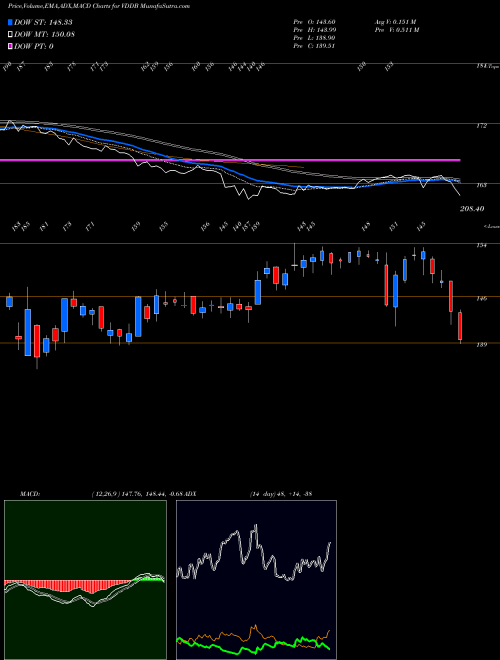Open the MACD histogram chart panel

click(85, 580)
